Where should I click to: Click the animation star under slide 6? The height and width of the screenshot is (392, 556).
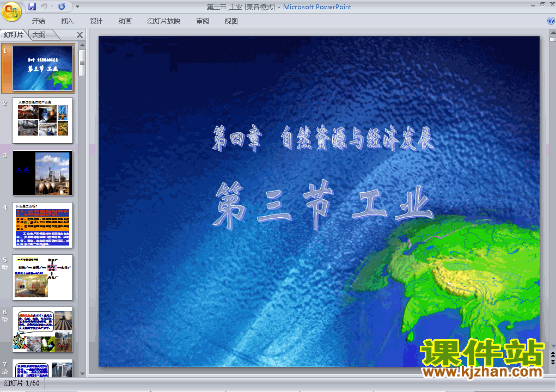click(x=5, y=320)
